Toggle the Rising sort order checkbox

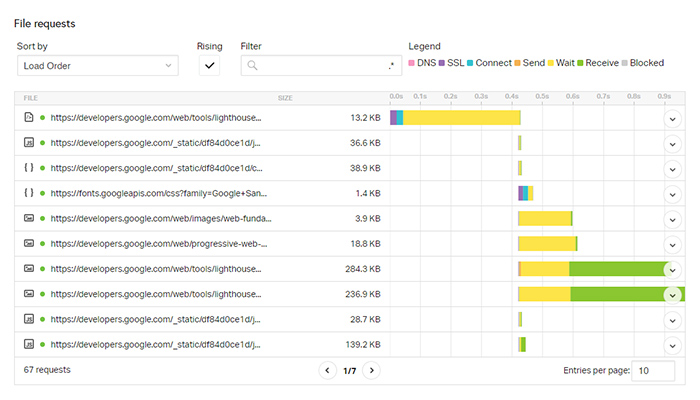209,66
